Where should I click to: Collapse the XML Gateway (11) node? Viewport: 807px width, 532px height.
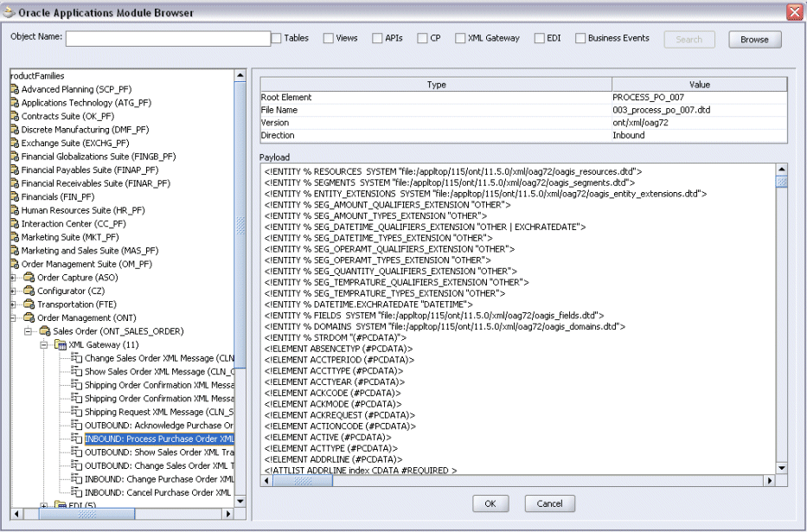point(45,345)
